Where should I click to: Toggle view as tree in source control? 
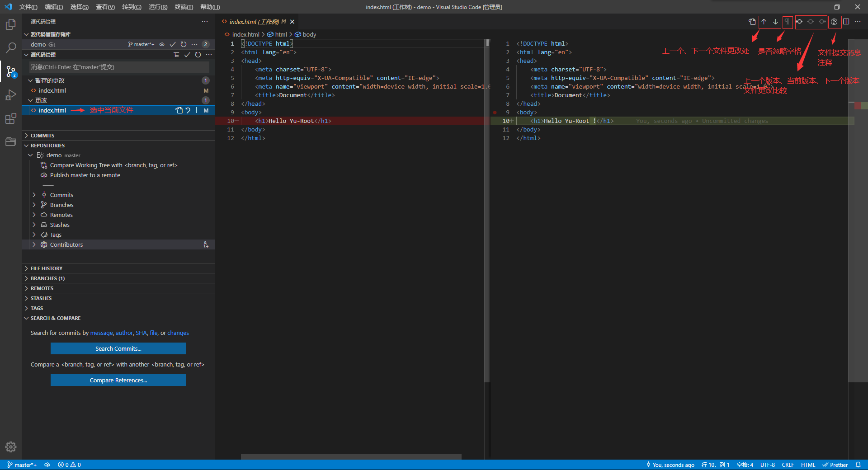coord(176,55)
